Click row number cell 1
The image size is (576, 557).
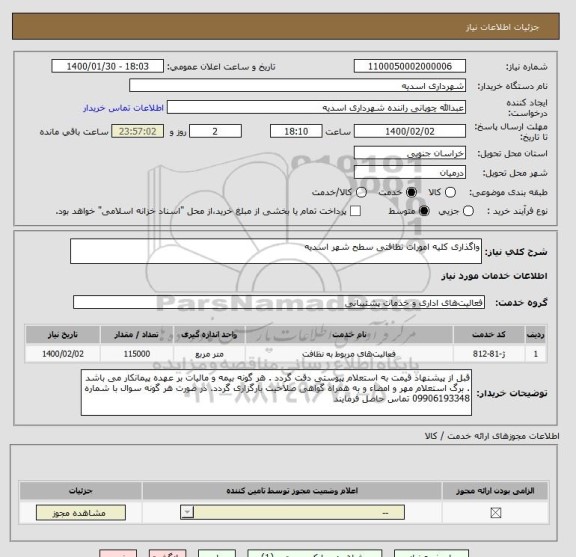[536, 354]
